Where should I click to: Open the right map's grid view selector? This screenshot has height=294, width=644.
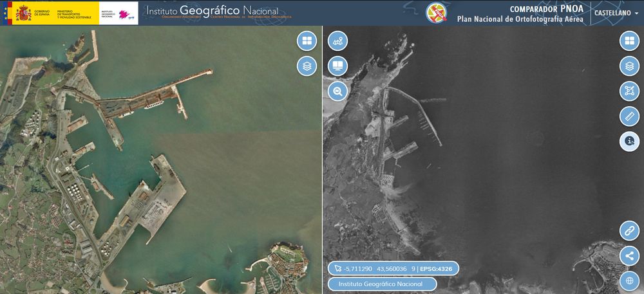click(629, 41)
